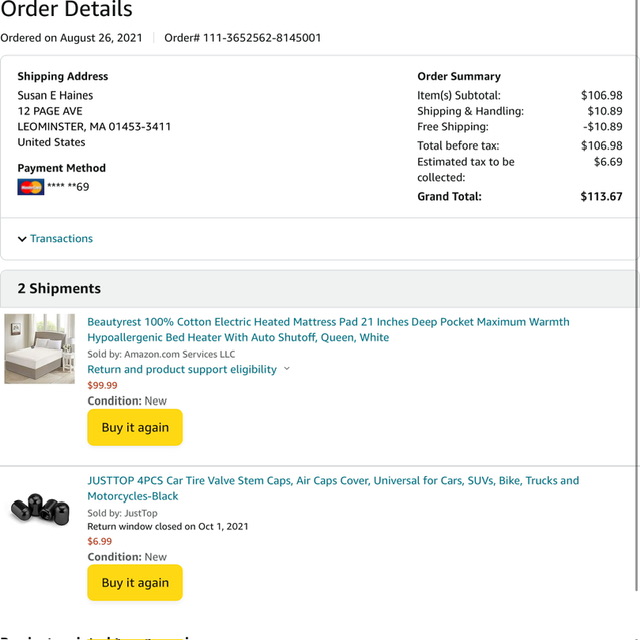Viewport: 640px width, 640px height.
Task: Buy the JUSTTOP valve caps again
Action: [x=135, y=582]
